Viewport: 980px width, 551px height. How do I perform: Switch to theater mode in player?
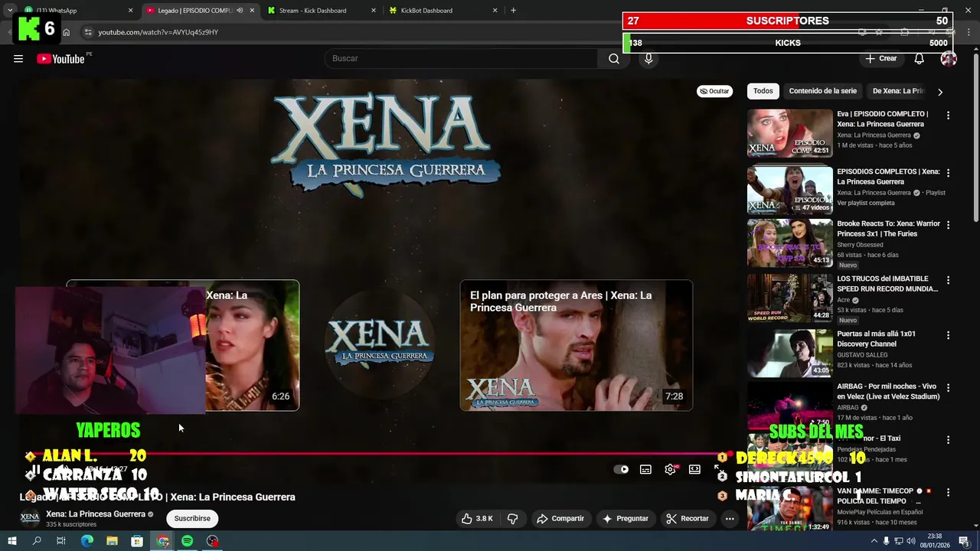pos(694,469)
